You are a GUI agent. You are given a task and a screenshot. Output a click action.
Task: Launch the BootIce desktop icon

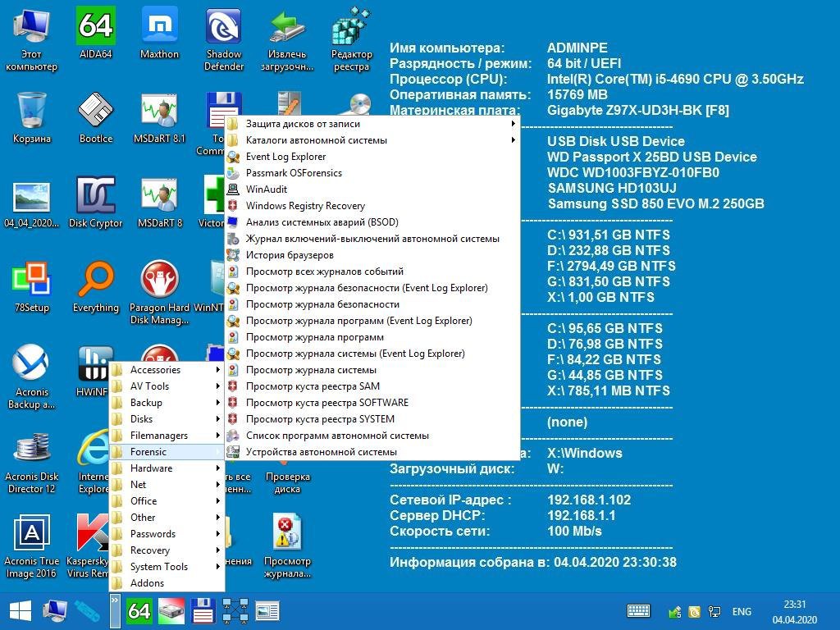(95, 116)
